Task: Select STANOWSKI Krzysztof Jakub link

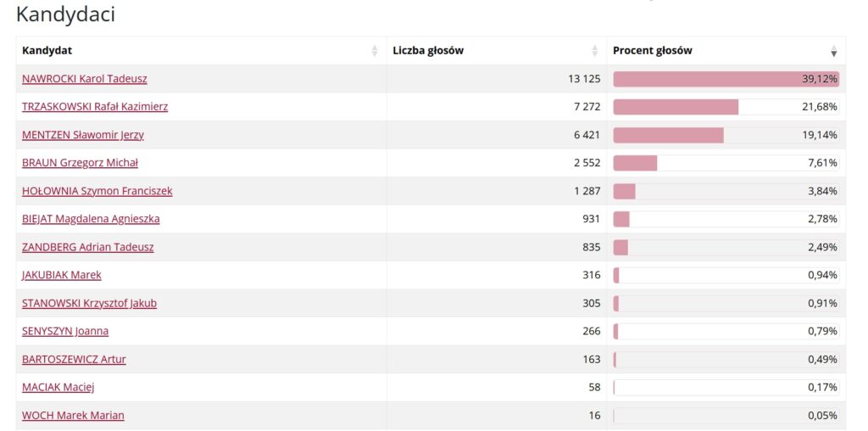Action: coord(89,303)
